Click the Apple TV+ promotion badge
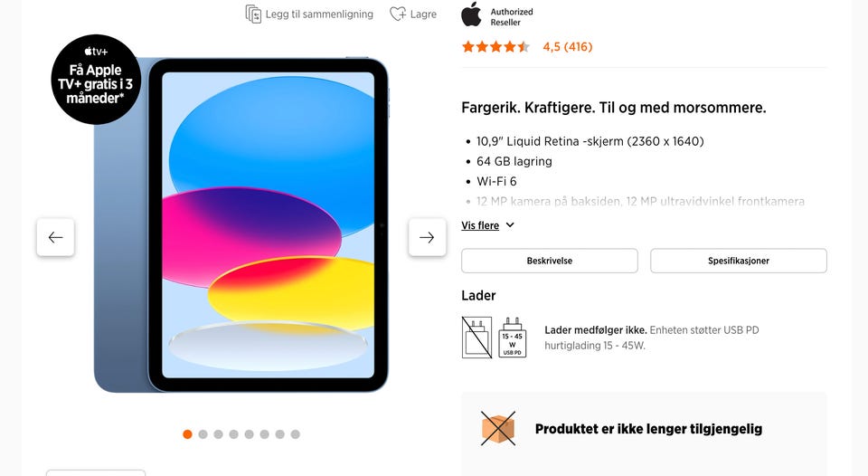This screenshot has width=868, height=476. 96,80
